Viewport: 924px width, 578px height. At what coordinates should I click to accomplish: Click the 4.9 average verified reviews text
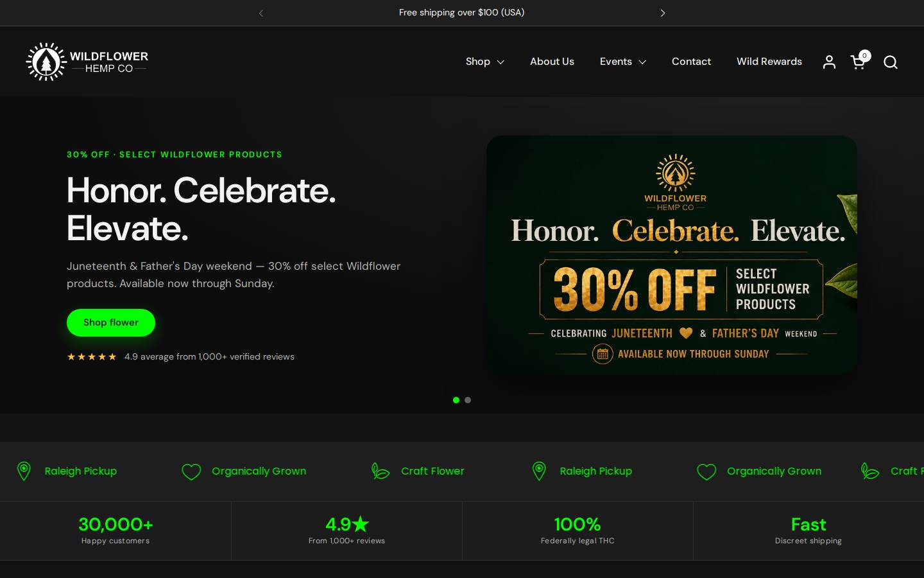point(209,356)
